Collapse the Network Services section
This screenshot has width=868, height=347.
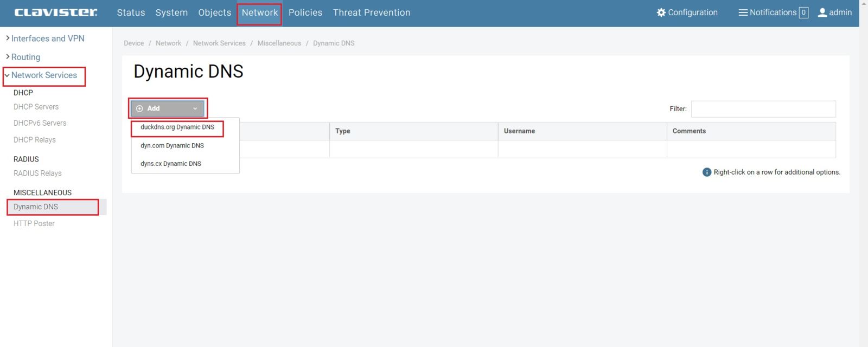[x=7, y=75]
